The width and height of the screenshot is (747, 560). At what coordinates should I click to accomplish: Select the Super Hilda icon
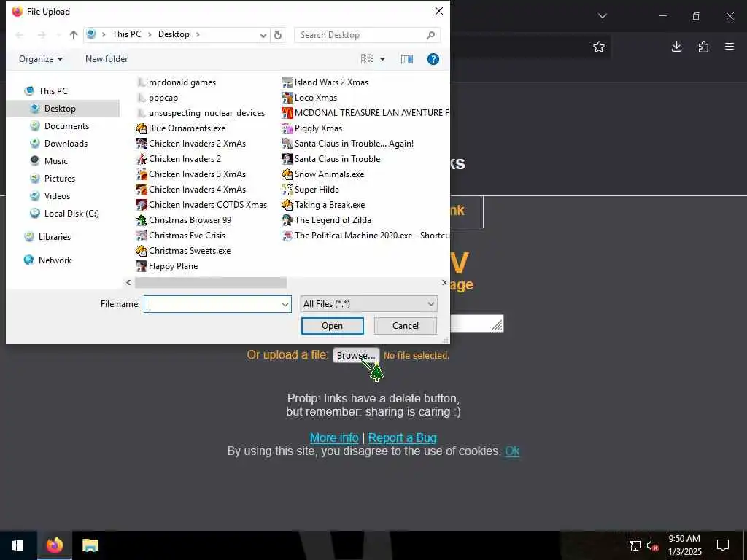click(287, 189)
